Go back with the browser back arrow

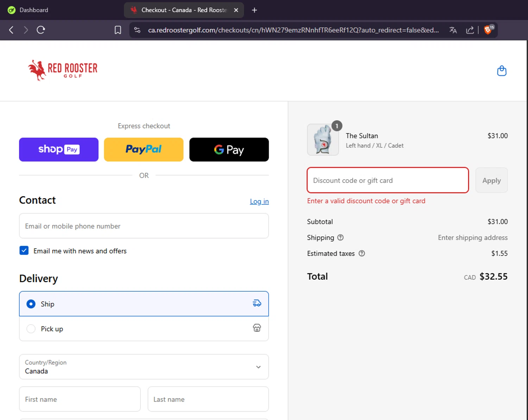(11, 30)
